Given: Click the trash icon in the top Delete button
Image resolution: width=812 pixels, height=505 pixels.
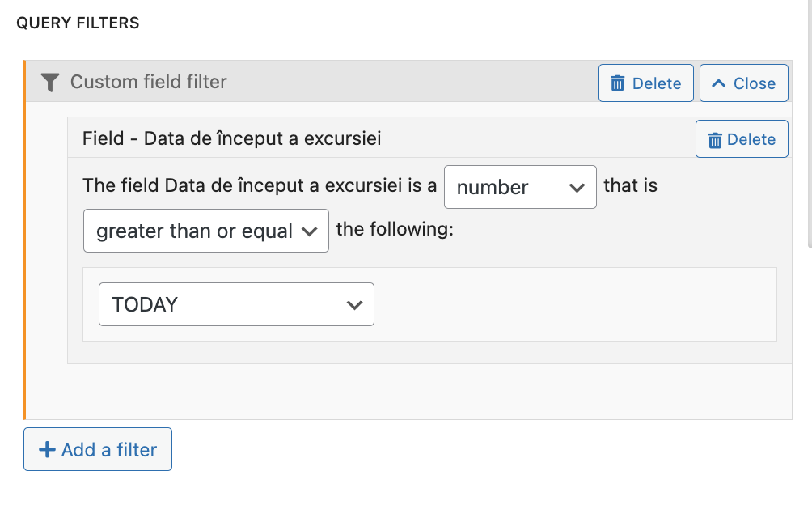Looking at the screenshot, I should tap(617, 83).
